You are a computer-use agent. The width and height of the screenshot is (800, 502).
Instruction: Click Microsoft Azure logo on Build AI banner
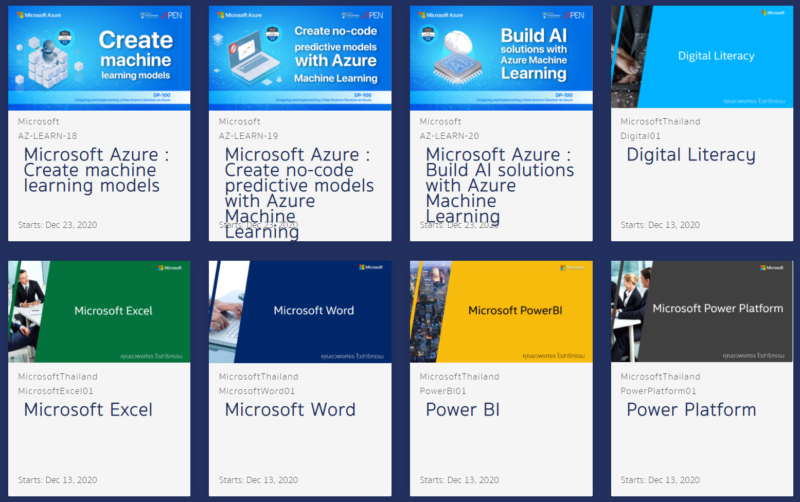pyautogui.click(x=441, y=15)
